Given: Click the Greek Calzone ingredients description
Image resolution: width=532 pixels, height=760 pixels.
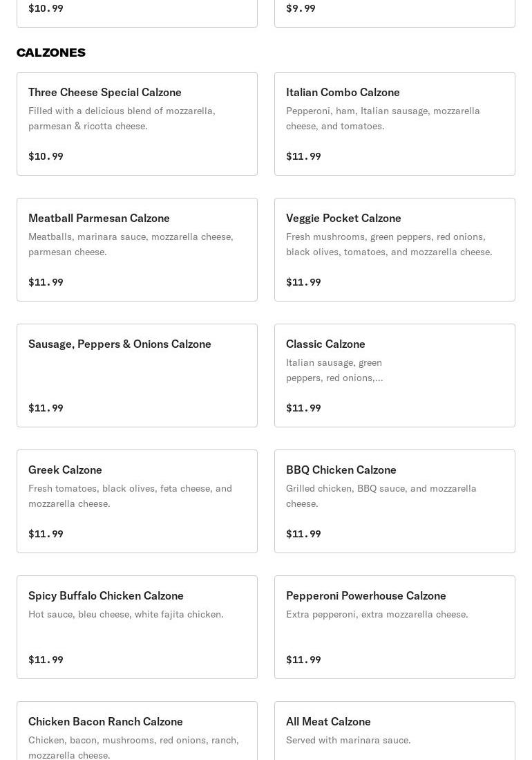Looking at the screenshot, I should coord(130,496).
